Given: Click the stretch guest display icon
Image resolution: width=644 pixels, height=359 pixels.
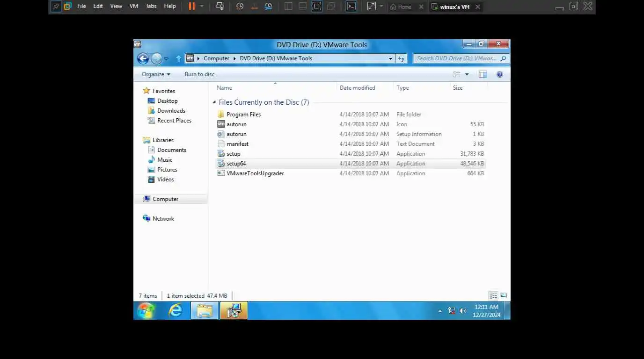Looking at the screenshot, I should tap(371, 7).
